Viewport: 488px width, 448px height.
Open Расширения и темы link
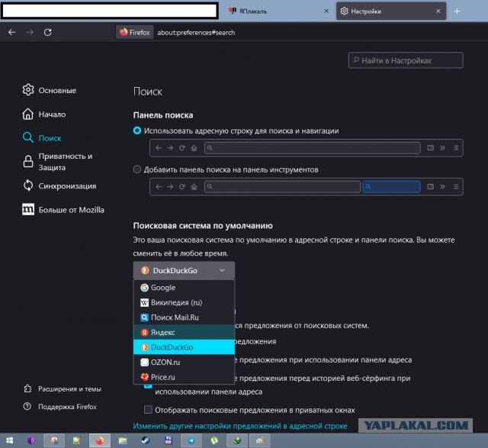tap(63, 388)
